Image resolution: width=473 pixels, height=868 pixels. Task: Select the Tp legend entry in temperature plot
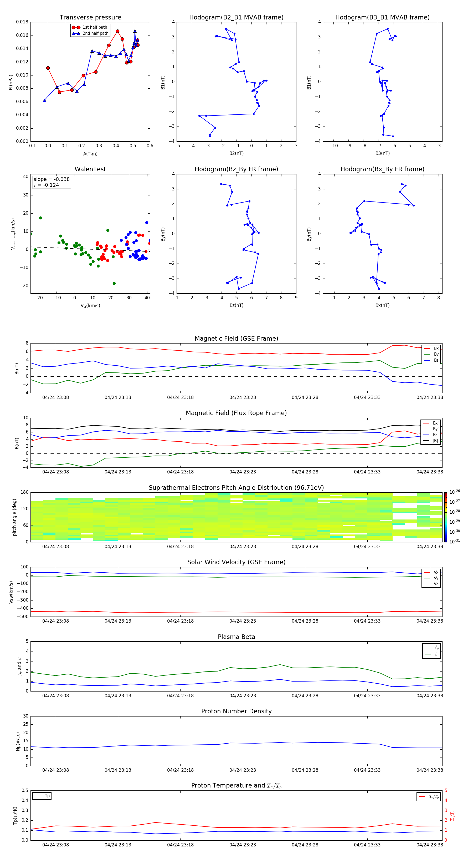[x=42, y=796]
